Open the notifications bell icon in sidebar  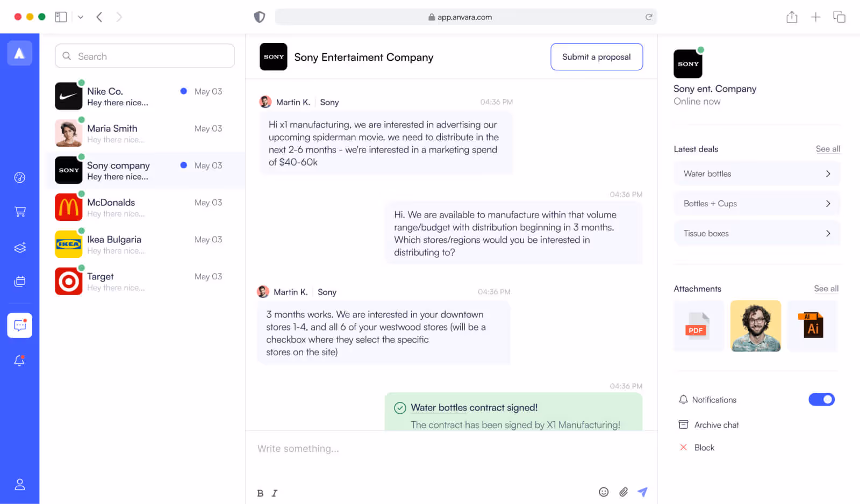click(19, 361)
